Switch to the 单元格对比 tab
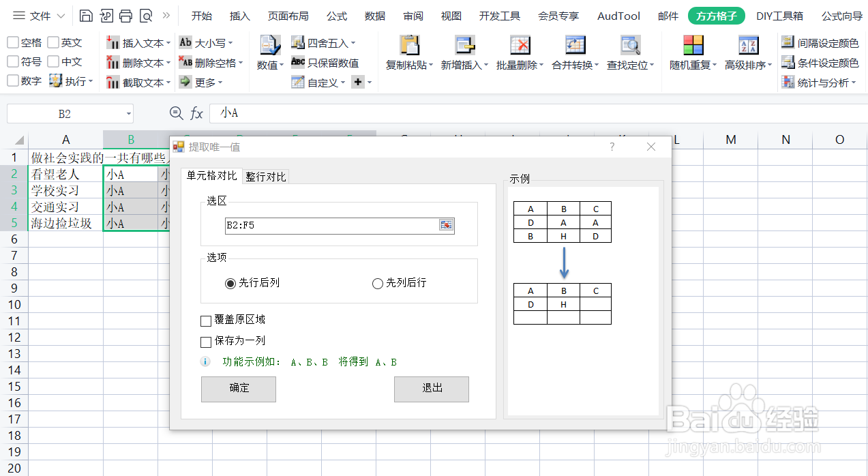 212,176
